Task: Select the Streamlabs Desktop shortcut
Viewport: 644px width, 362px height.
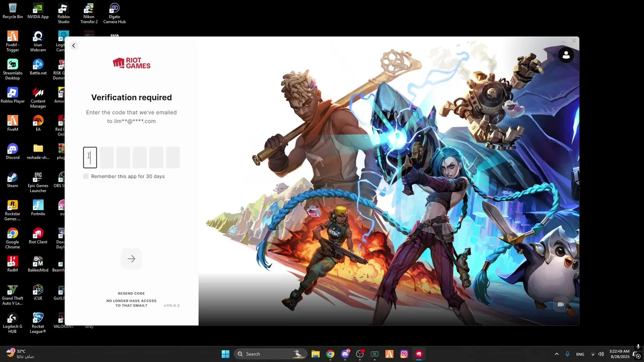Action: pos(13,70)
